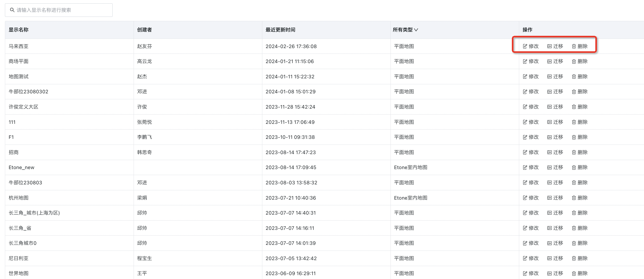Click 修改 for Etone_new
The width and height of the screenshot is (644, 279).
[531, 167]
